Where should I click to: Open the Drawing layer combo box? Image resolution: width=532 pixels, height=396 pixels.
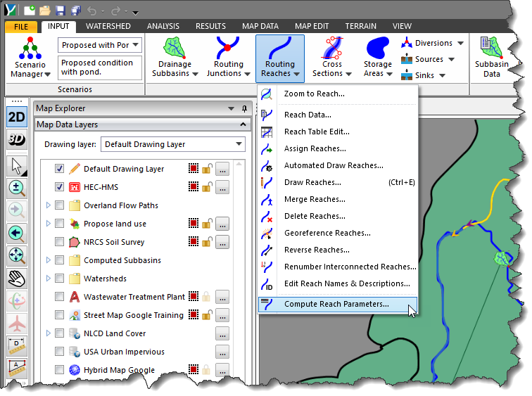(x=173, y=144)
